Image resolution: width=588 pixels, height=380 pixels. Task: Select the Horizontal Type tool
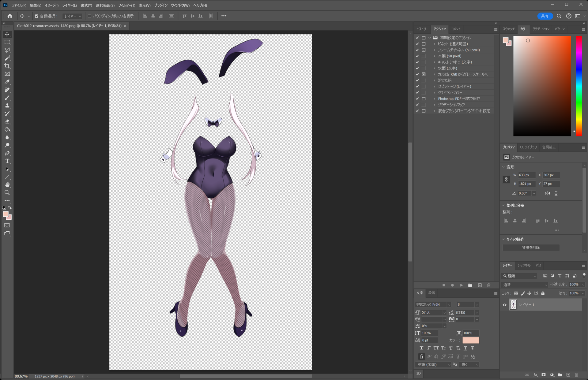7,161
